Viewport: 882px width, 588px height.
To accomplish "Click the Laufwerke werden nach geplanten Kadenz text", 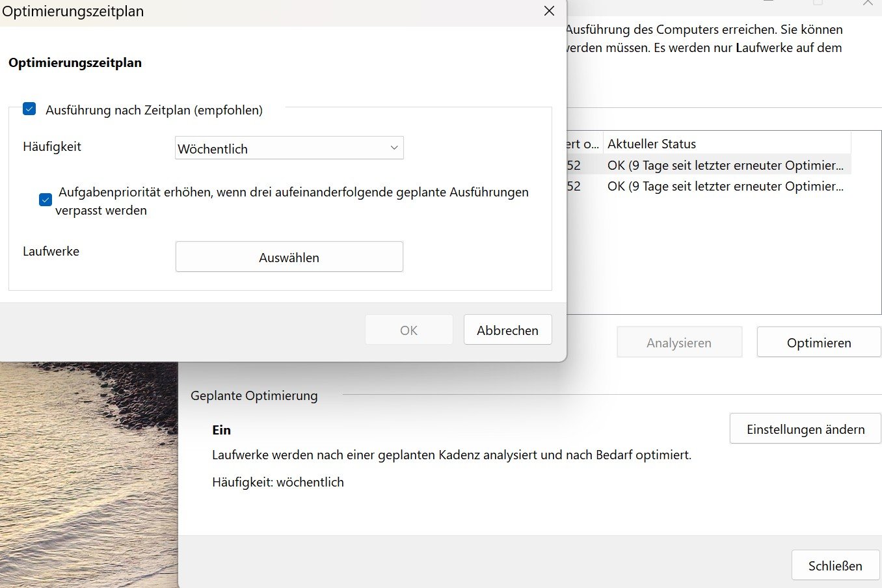I will pos(451,455).
